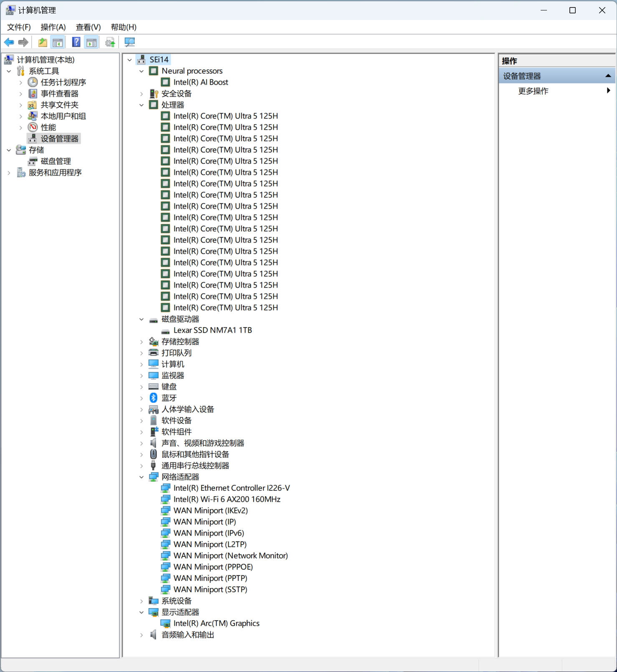
Task: Select Intel(R) Wi-Fi 6 AX200 160MHz adapter
Action: click(x=227, y=499)
